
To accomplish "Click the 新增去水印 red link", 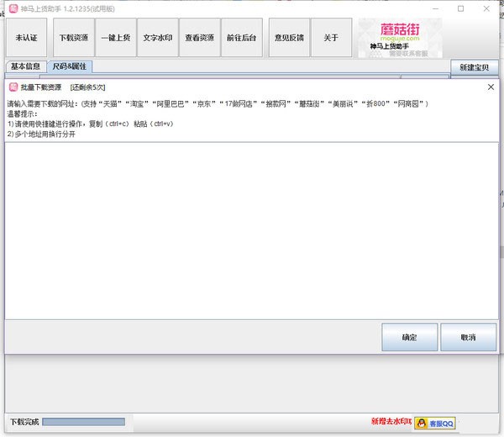I will (391, 421).
